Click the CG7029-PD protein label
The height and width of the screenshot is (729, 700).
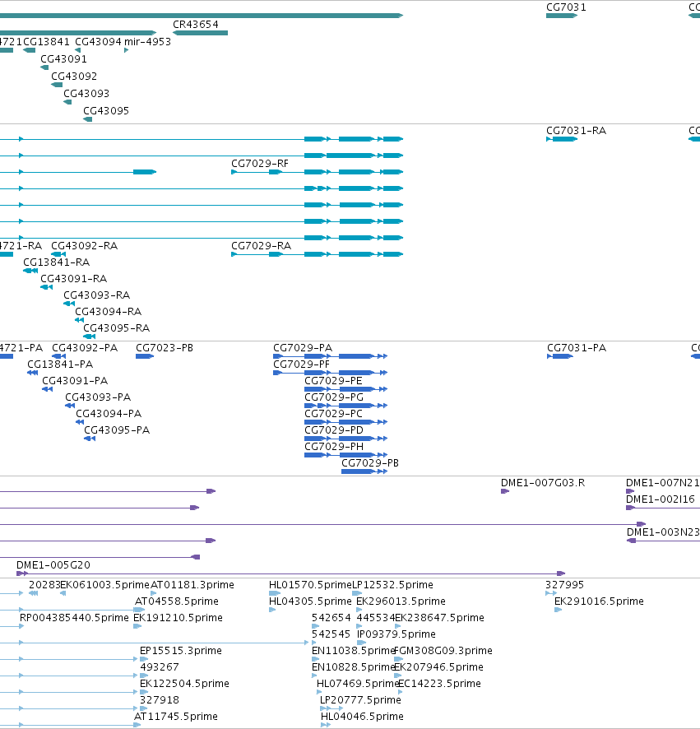pyautogui.click(x=334, y=430)
